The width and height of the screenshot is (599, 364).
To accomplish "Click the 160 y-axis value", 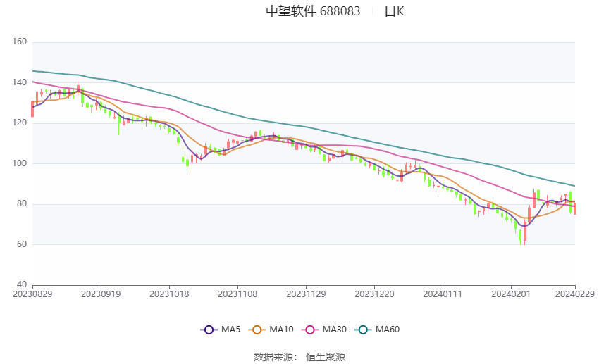I will point(20,42).
